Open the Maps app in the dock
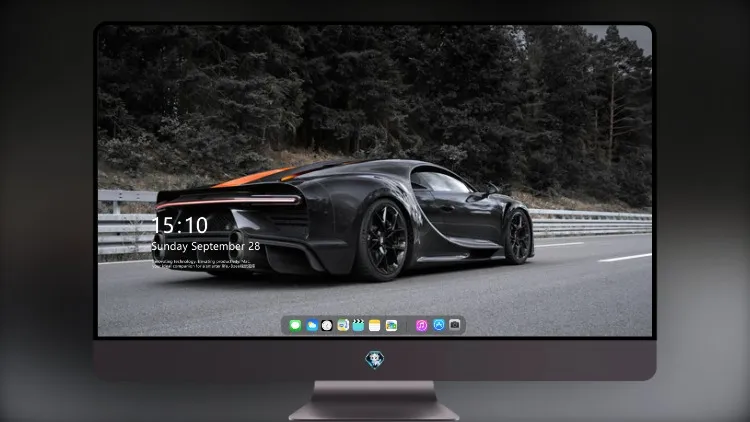This screenshot has width=750, height=422. (343, 326)
